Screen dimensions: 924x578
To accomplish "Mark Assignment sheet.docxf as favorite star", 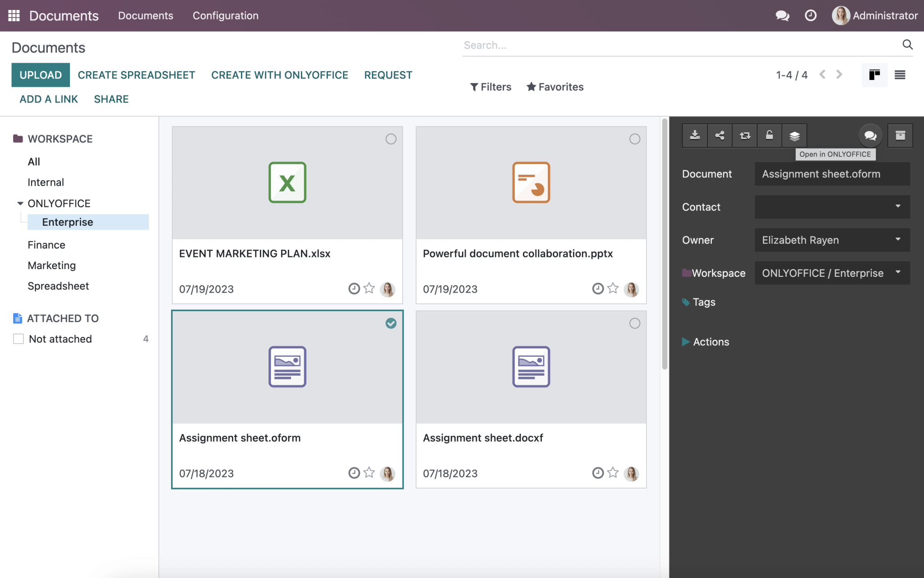I will tap(613, 473).
